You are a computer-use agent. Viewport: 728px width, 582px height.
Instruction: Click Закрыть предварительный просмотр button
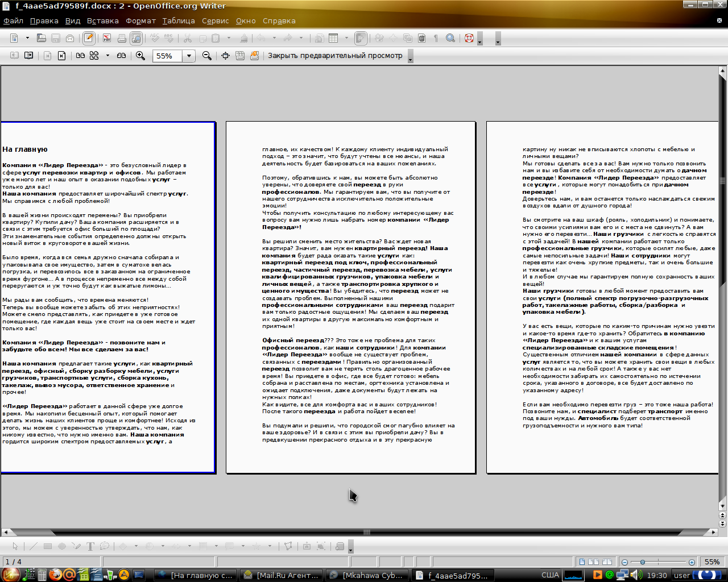pyautogui.click(x=335, y=56)
